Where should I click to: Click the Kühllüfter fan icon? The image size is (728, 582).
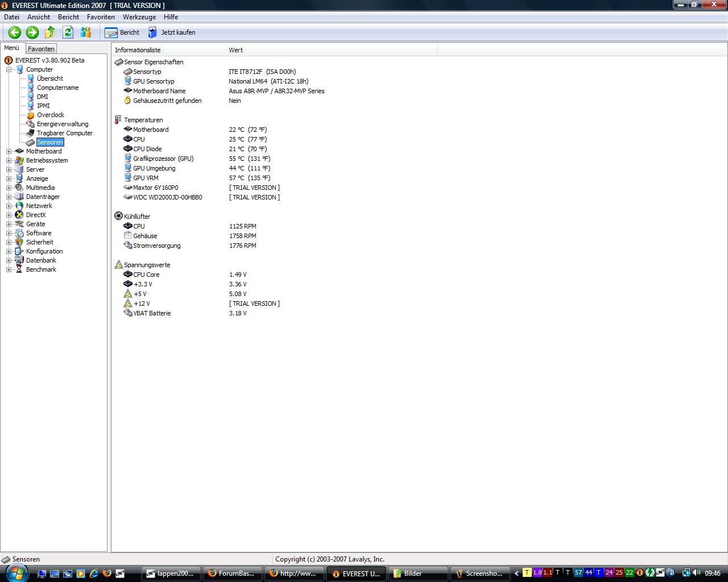click(118, 216)
